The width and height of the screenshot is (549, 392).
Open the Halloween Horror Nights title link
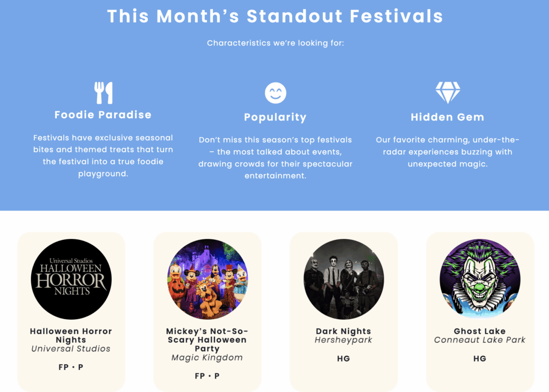click(71, 335)
